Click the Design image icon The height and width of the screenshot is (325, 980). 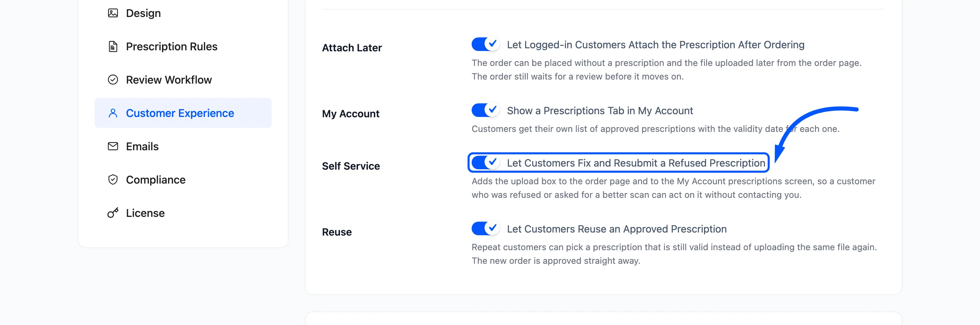pos(113,13)
